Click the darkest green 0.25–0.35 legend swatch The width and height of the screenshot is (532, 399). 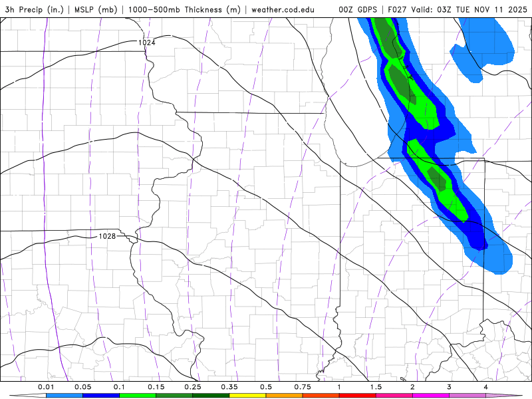tap(211, 396)
